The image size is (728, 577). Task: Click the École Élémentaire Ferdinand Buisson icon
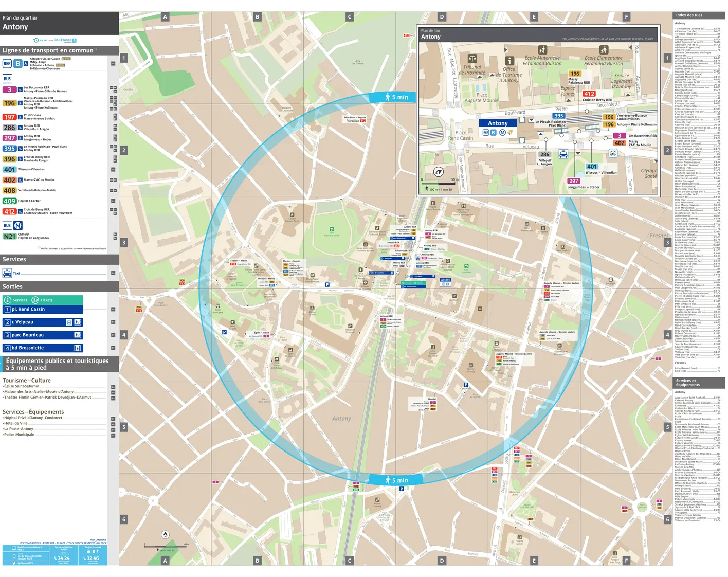coord(604,50)
